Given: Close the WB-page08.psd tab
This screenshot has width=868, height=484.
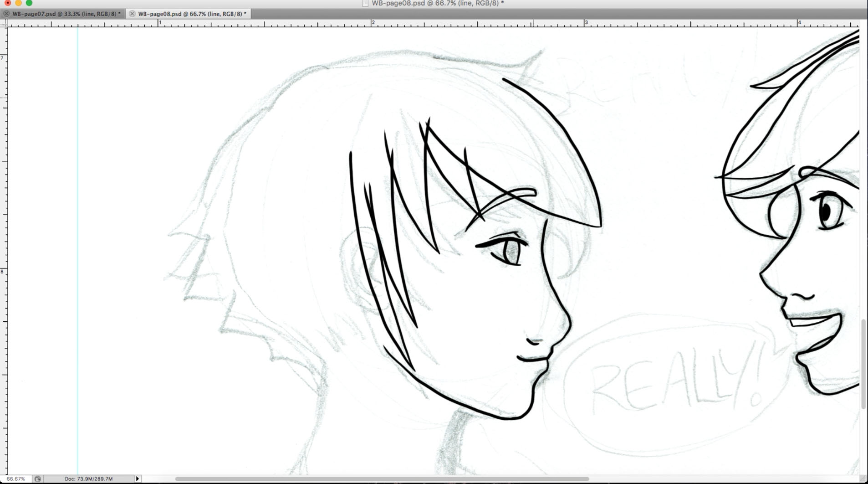Looking at the screenshot, I should tap(132, 14).
